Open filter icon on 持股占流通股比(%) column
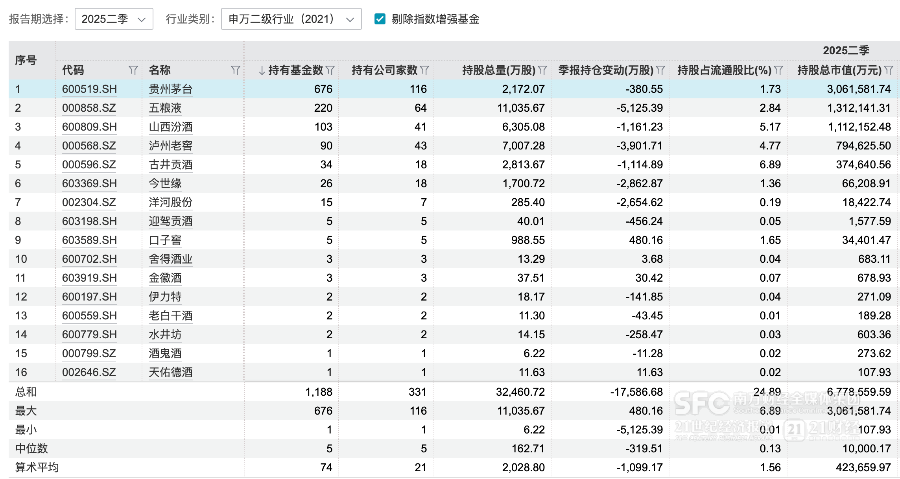900x479 pixels. (x=778, y=70)
